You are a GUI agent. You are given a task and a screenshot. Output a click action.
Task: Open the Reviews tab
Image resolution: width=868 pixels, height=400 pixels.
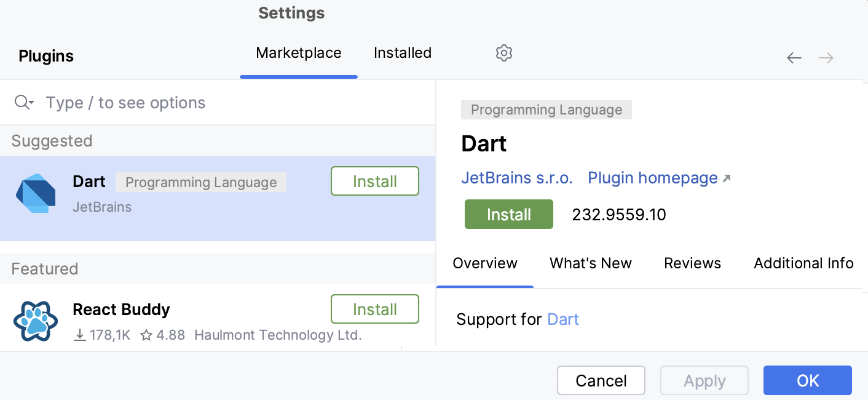click(x=692, y=263)
